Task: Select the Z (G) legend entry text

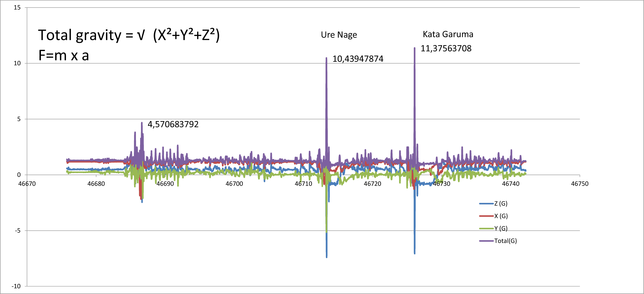Action: coord(501,204)
